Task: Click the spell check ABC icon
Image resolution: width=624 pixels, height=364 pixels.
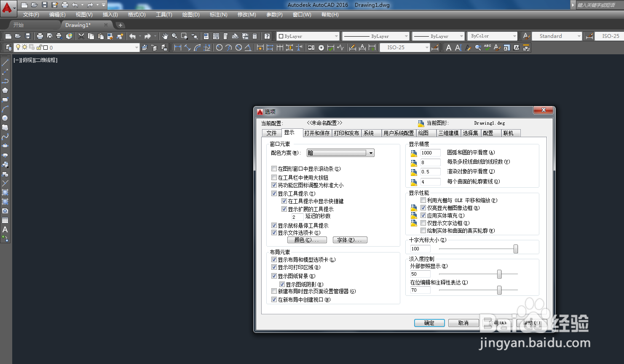Action: click(x=487, y=48)
